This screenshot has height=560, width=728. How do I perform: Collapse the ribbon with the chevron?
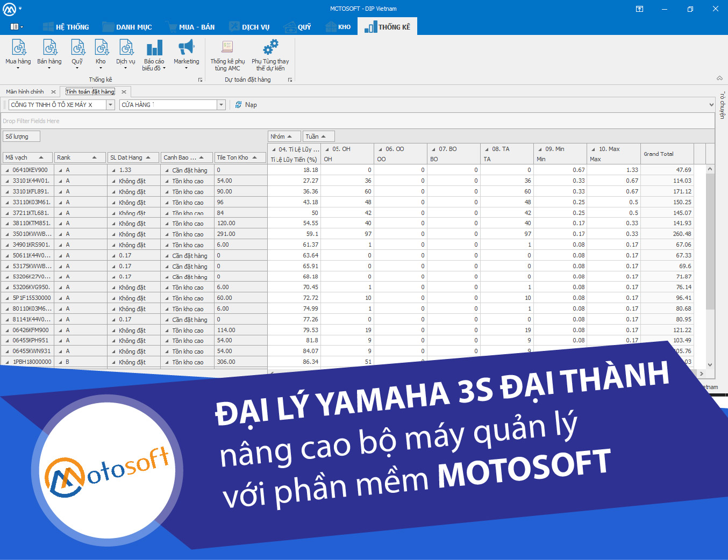(719, 78)
